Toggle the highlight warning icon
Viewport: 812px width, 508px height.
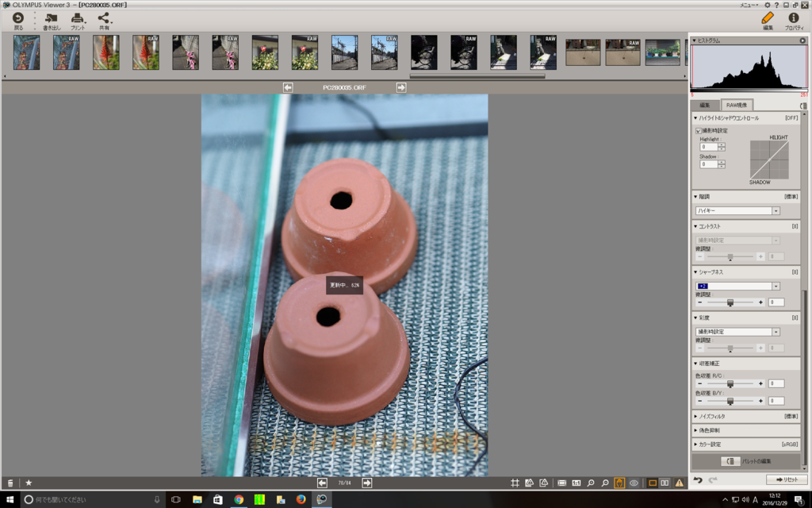click(x=529, y=483)
